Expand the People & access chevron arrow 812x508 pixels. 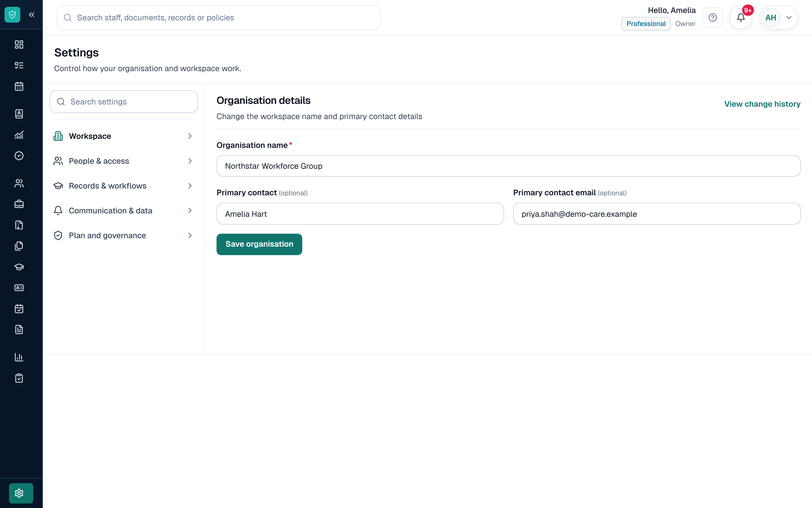190,161
